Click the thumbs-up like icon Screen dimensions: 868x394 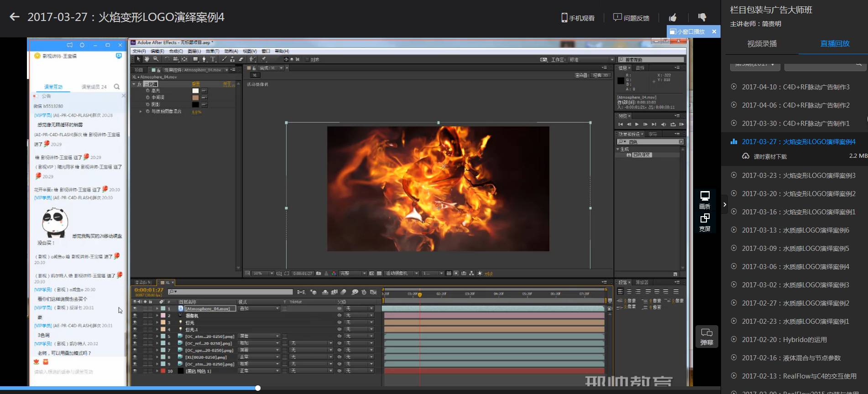point(673,18)
